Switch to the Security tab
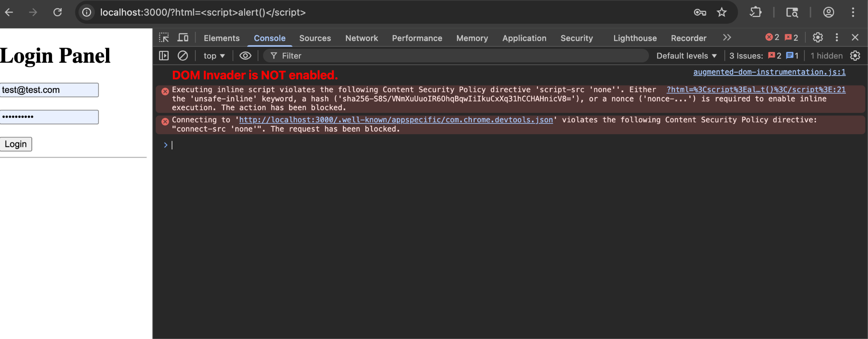Image resolution: width=868 pixels, height=339 pixels. coord(577,38)
